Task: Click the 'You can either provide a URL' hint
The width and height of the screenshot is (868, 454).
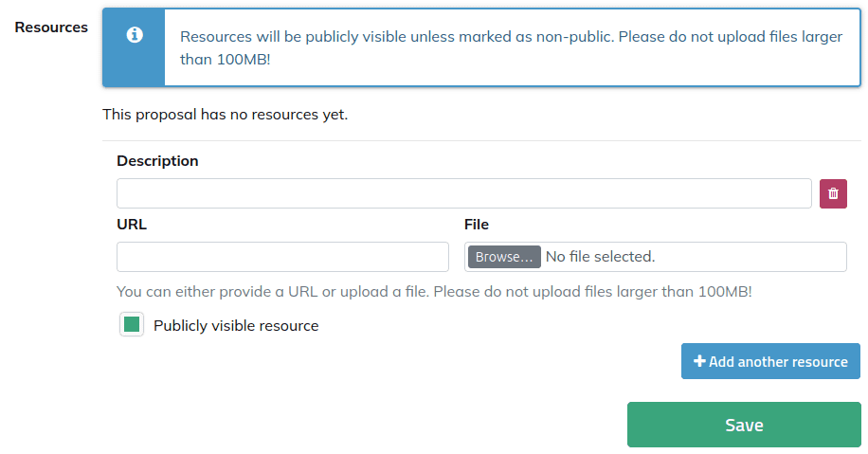Action: [x=434, y=292]
